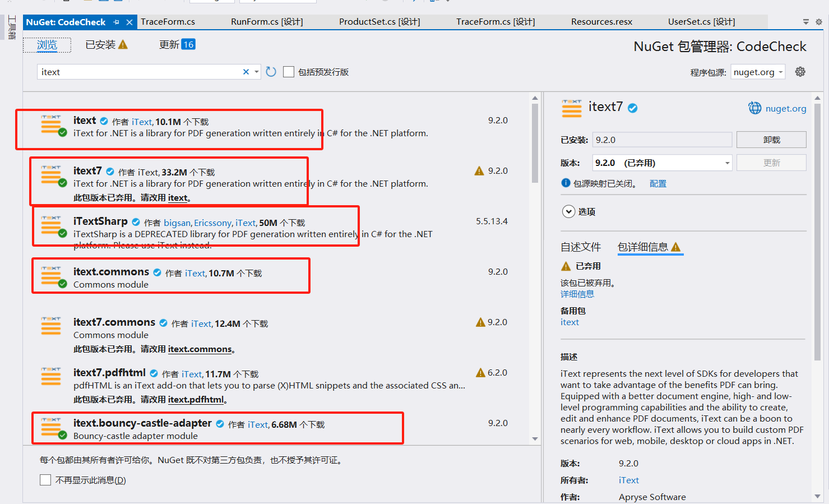Click the refresh search results icon
The image size is (829, 504).
pyautogui.click(x=271, y=71)
